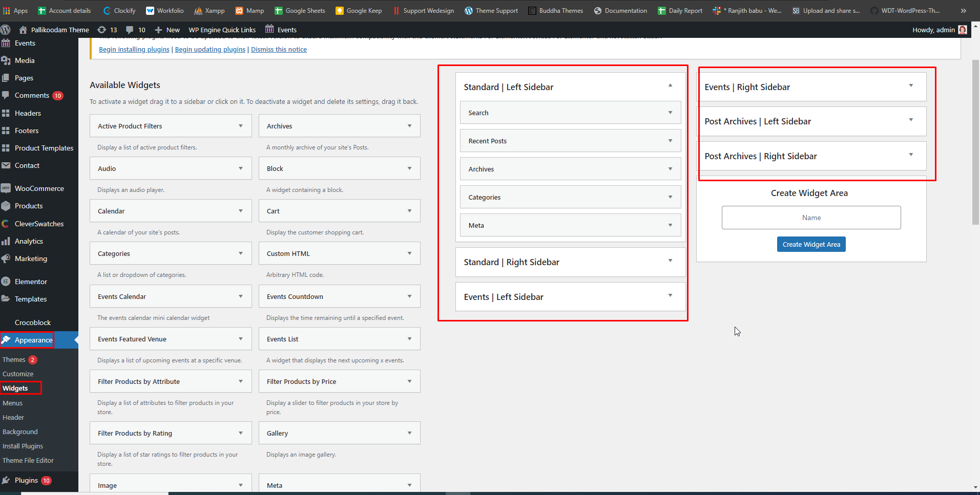Click the Analytics bar chart icon
This screenshot has width=980, height=495.
pos(6,241)
